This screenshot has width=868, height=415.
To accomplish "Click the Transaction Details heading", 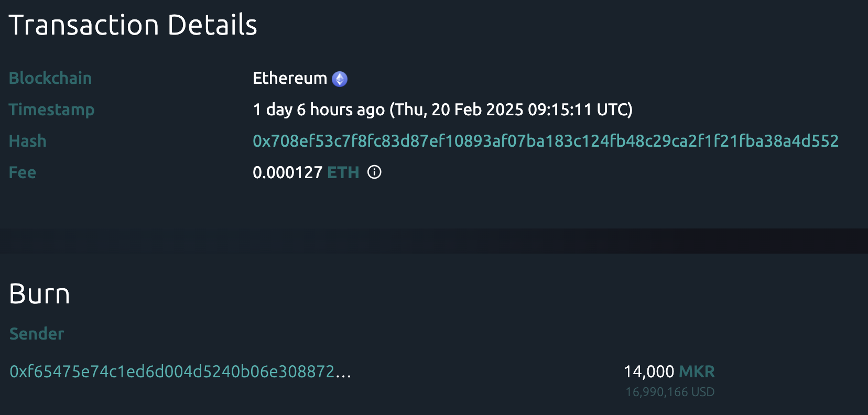I will (133, 25).
